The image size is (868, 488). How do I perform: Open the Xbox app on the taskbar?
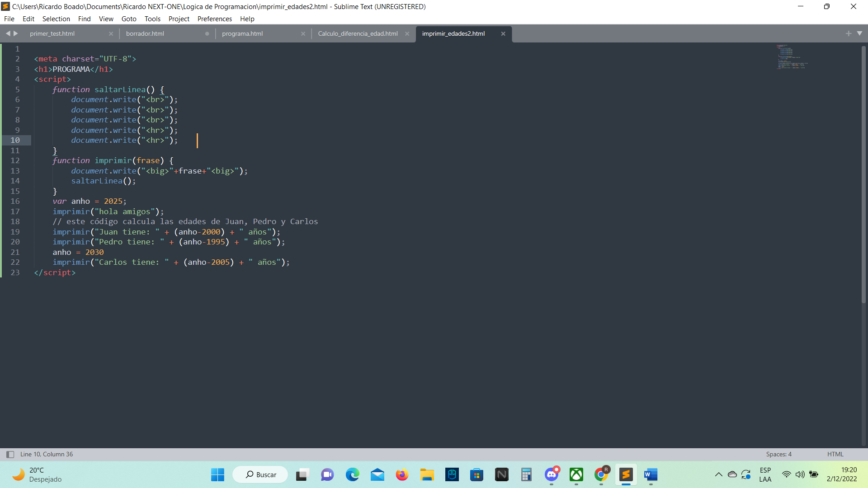click(576, 474)
